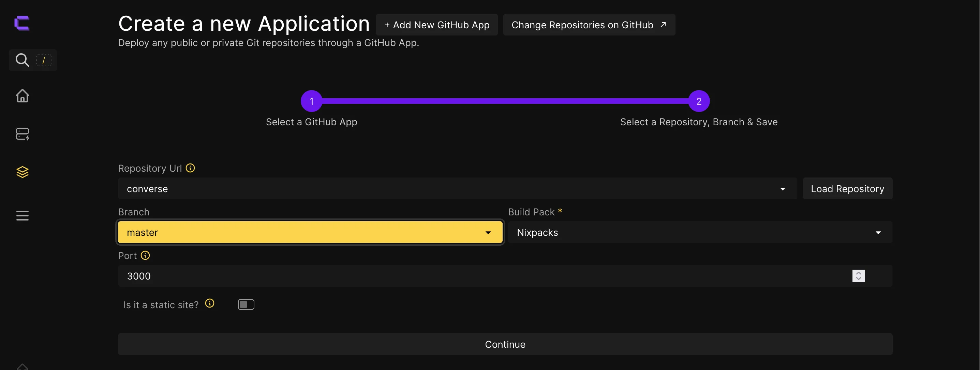Click the slash shortcut key badge
This screenshot has width=980, height=370.
pyautogui.click(x=44, y=60)
